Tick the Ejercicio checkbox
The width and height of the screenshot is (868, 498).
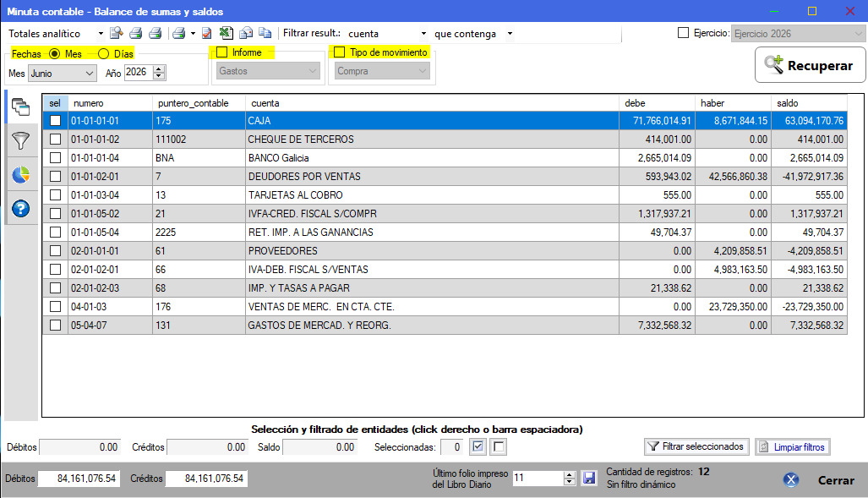tap(684, 33)
